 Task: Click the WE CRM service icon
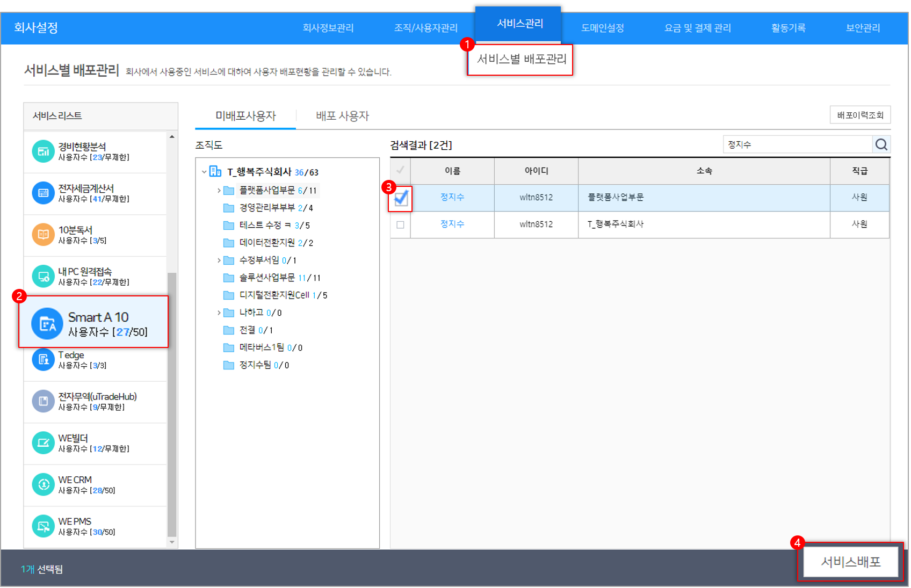[43, 484]
